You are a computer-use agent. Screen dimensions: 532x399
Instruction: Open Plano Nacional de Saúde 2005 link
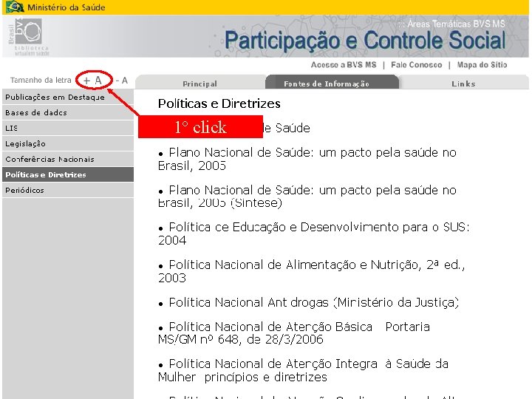(307, 159)
